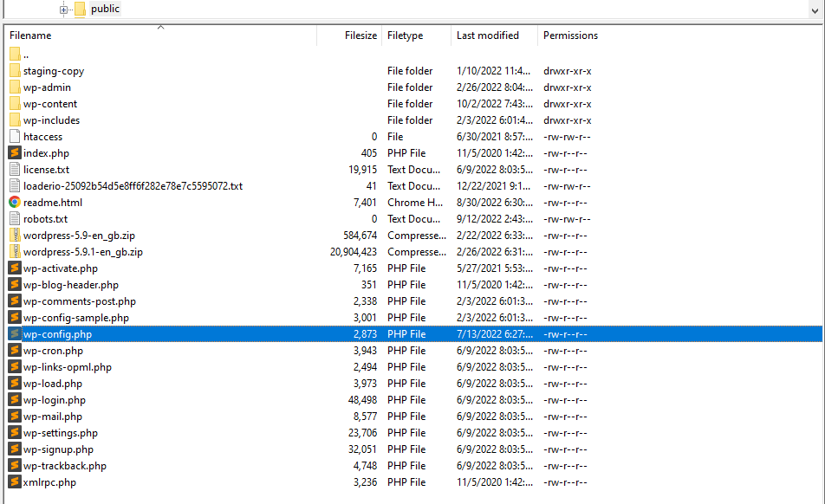Click the wp-config.php file icon

(15, 334)
